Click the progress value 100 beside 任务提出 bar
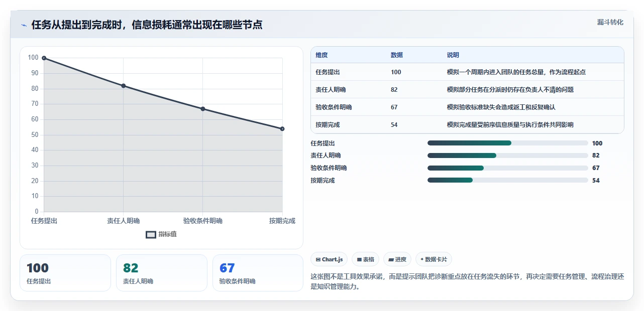This screenshot has width=644, height=311. tap(597, 143)
